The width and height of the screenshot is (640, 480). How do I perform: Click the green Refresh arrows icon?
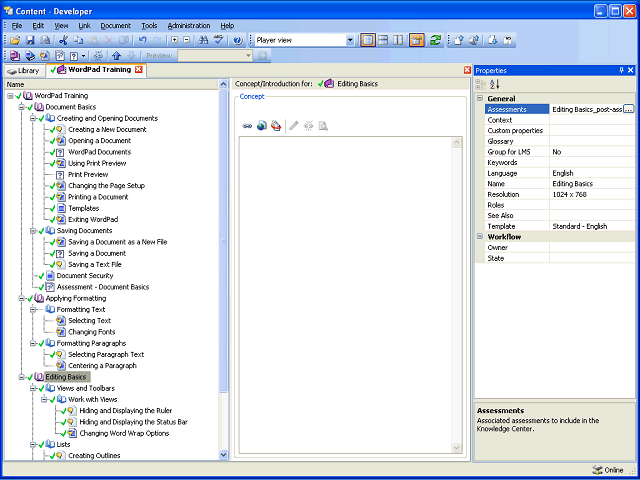(x=436, y=40)
